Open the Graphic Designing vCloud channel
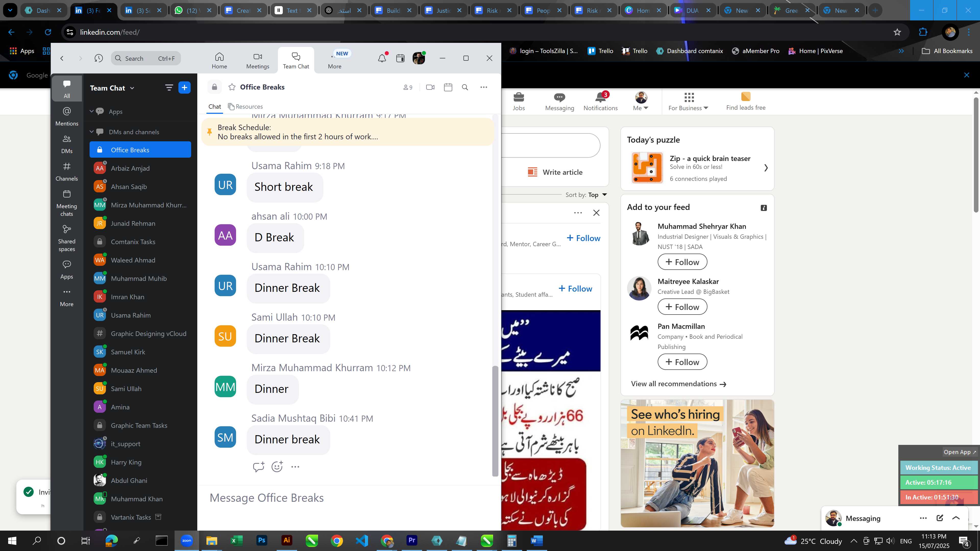This screenshot has height=551, width=980. click(140, 333)
